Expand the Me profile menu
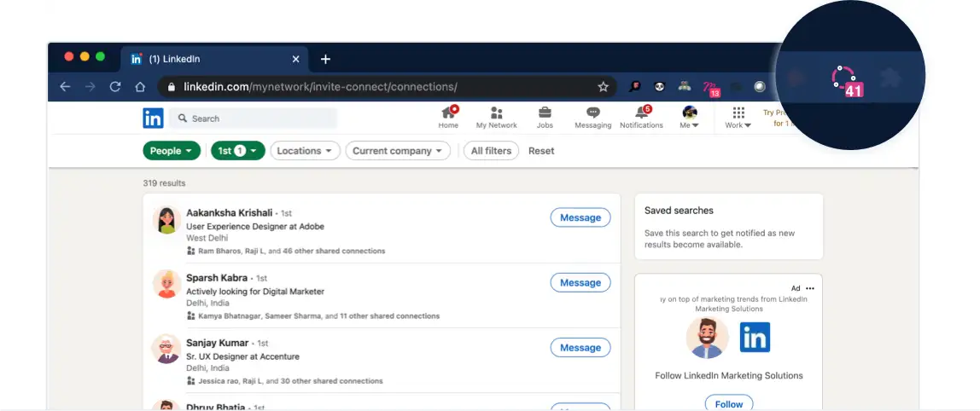Image resolution: width=980 pixels, height=411 pixels. click(690, 118)
